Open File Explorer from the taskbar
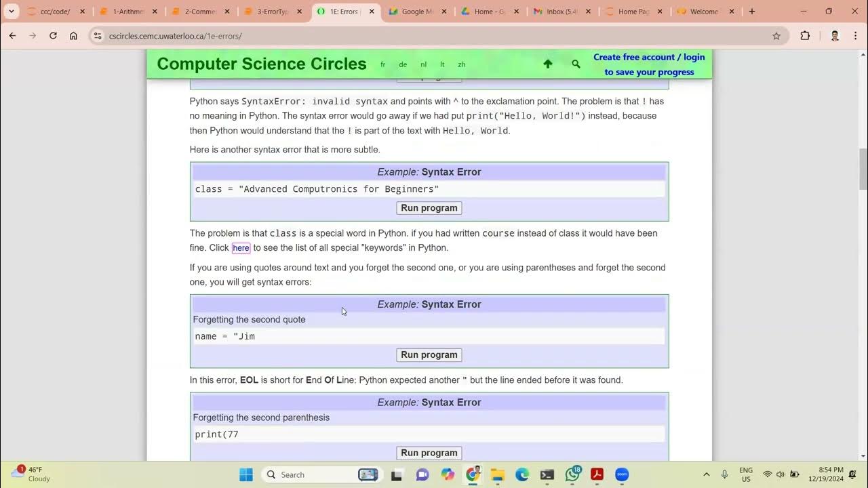868x488 pixels. [x=498, y=474]
